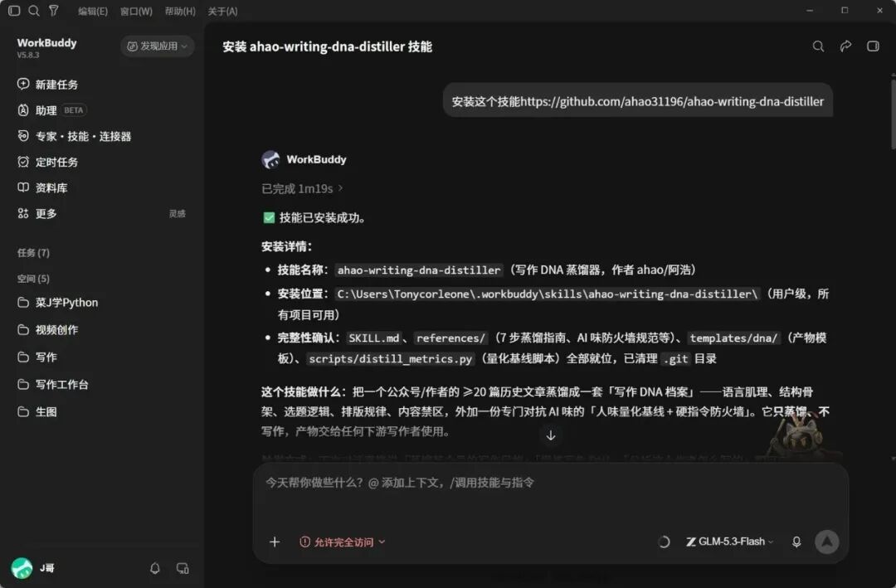Viewport: 896px width, 588px height.
Task: Open the 编辑(E) menu
Action: pyautogui.click(x=93, y=11)
